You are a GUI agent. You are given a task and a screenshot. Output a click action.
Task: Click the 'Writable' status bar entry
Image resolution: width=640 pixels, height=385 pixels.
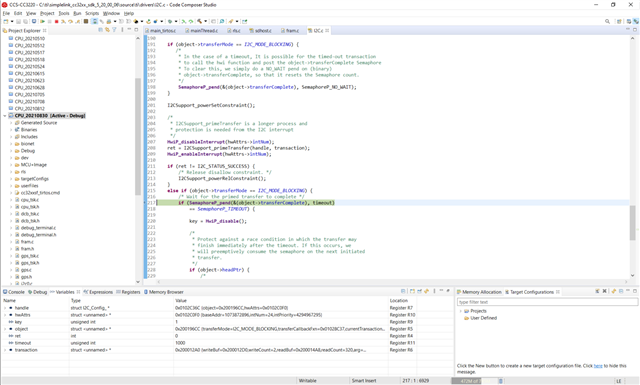[x=307, y=381]
